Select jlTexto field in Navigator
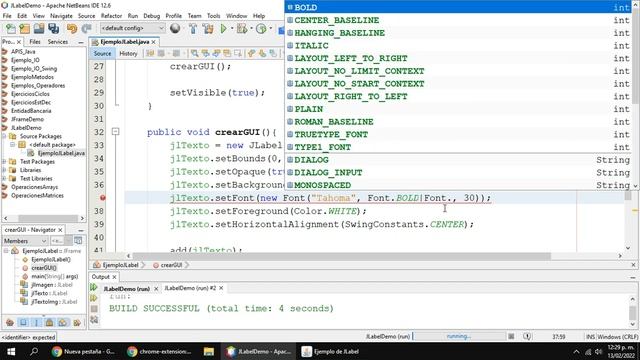 [49, 293]
